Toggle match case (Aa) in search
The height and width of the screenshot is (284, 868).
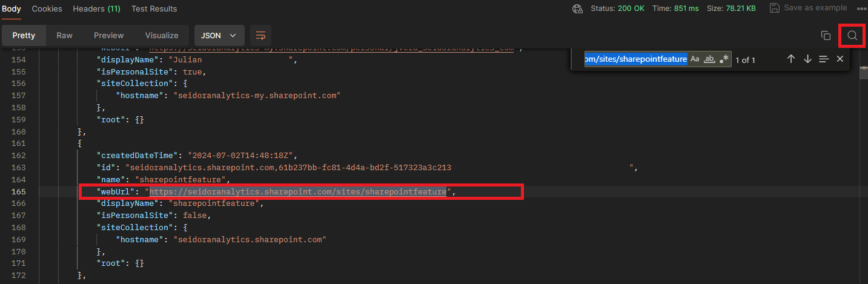[x=695, y=59]
